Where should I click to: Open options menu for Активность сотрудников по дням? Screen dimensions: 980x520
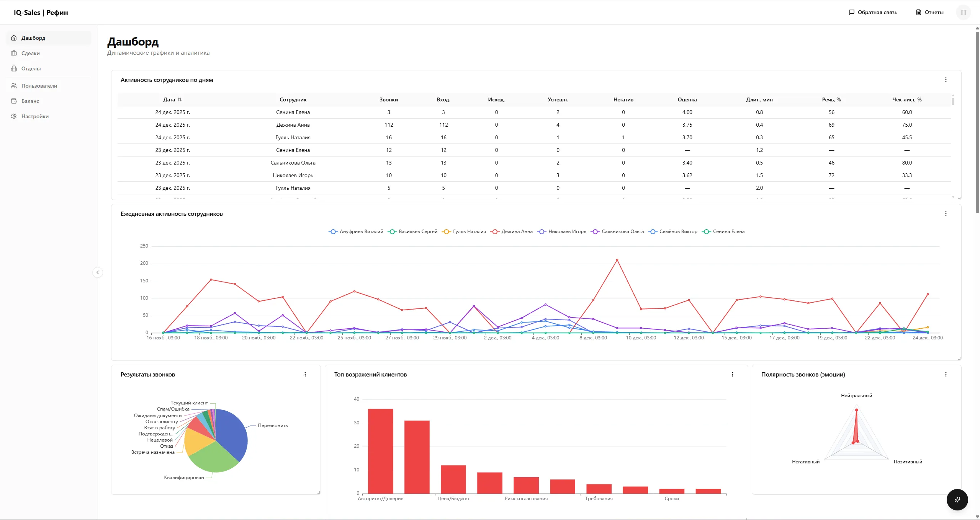point(946,80)
